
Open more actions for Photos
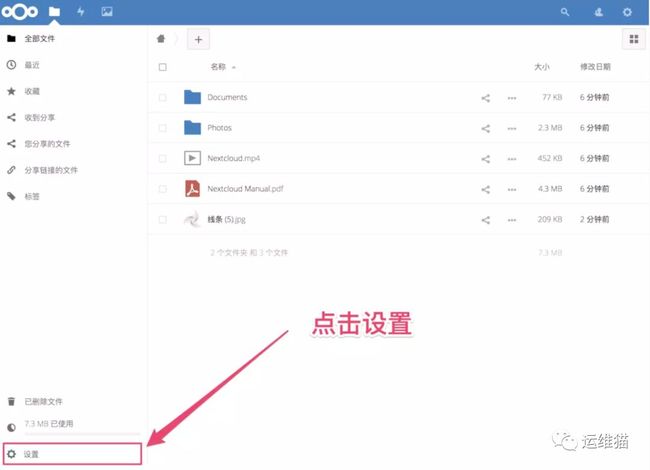point(512,128)
